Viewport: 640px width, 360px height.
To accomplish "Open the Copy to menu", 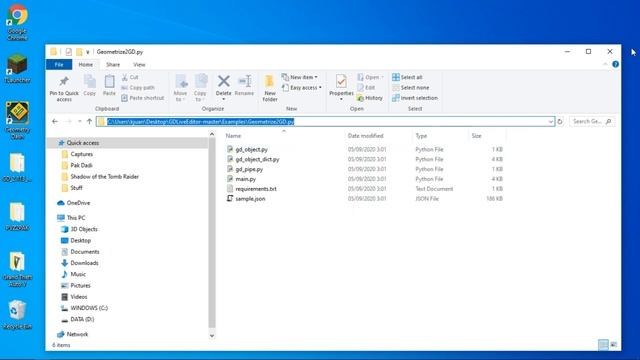I will click(200, 88).
